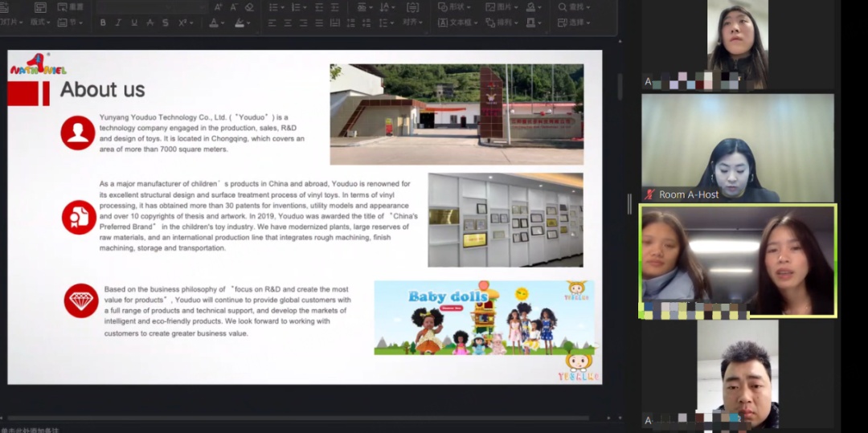Screen dimensions: 868x433
Task: Click the font color A swatch
Action: click(214, 22)
